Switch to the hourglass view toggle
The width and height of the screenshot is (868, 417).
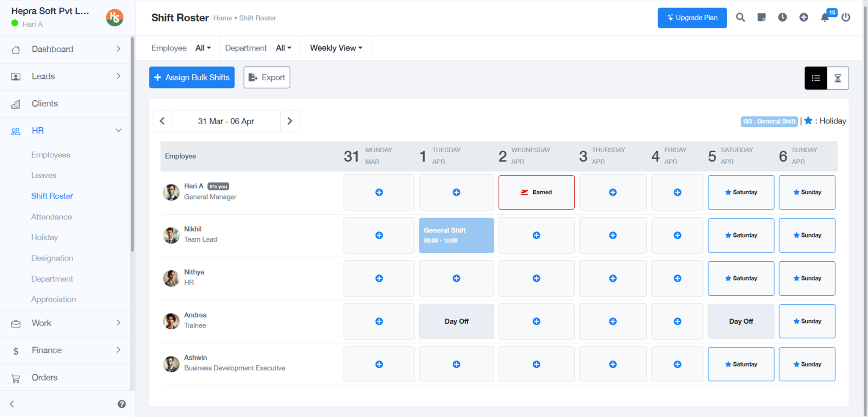tap(837, 78)
